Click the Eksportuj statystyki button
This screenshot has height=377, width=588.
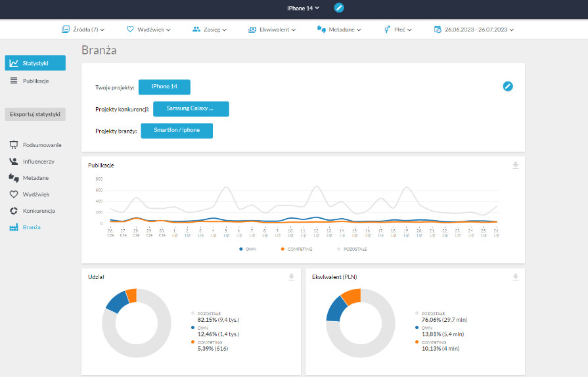click(35, 114)
